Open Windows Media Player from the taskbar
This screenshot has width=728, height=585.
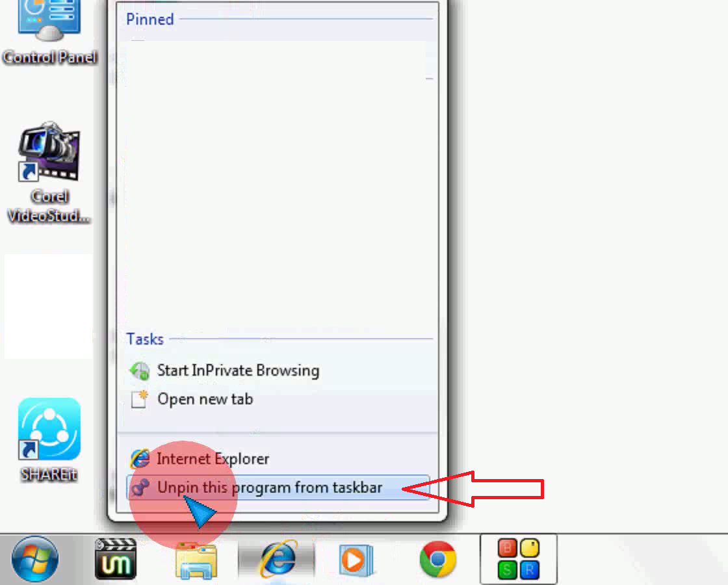355,560
